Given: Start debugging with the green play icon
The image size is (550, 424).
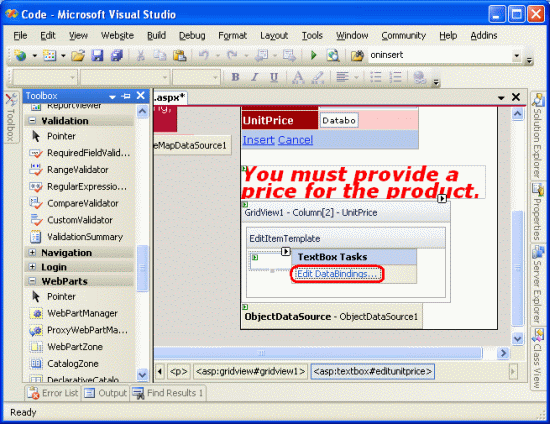Looking at the screenshot, I should coord(314,55).
